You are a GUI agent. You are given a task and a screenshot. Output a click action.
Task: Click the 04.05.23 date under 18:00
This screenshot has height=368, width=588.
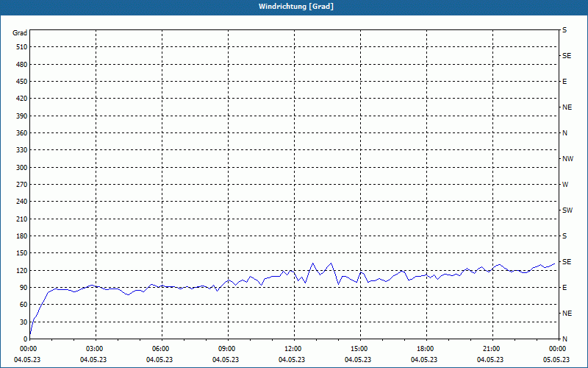click(424, 360)
